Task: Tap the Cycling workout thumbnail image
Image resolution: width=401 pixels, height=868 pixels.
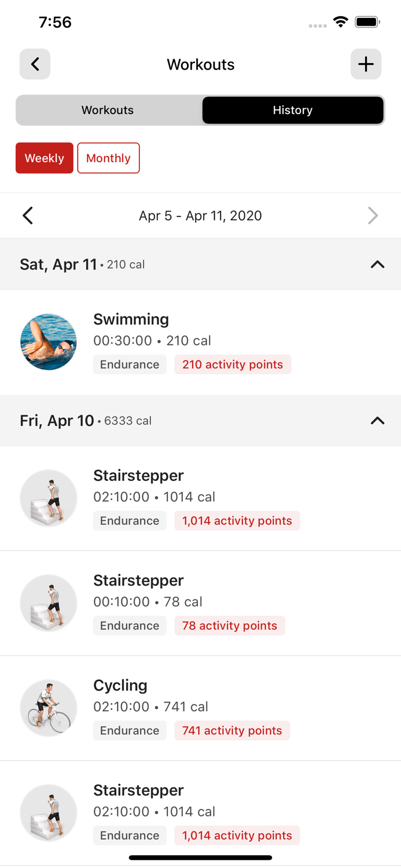Action: (x=48, y=707)
